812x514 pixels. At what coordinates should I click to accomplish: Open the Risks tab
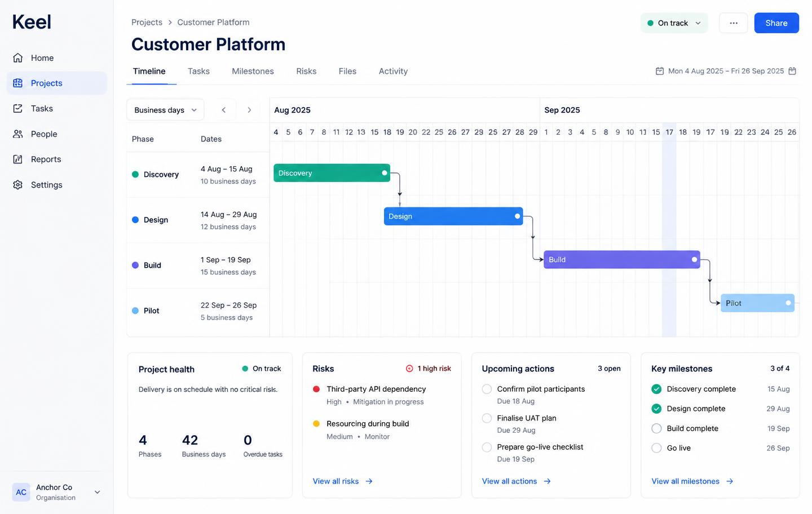(306, 71)
